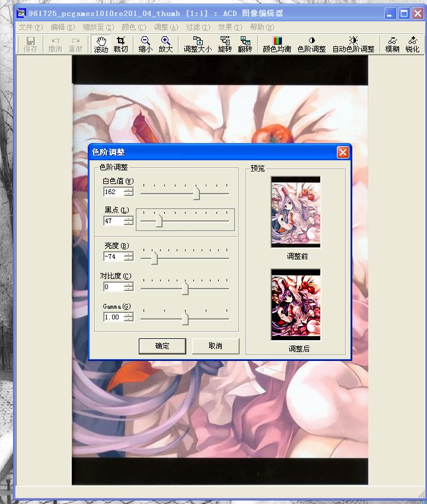Click the 白色值 slider thumb
This screenshot has height=504, width=427.
click(196, 194)
